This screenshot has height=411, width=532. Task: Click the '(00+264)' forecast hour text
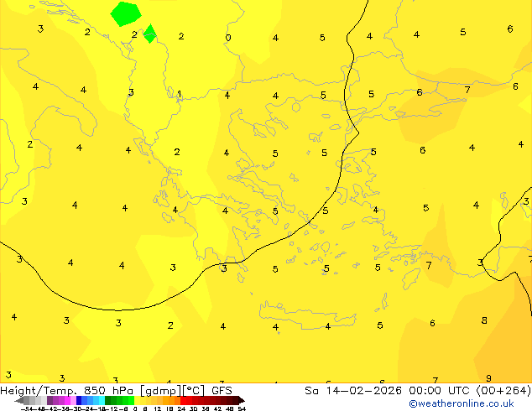click(x=504, y=391)
